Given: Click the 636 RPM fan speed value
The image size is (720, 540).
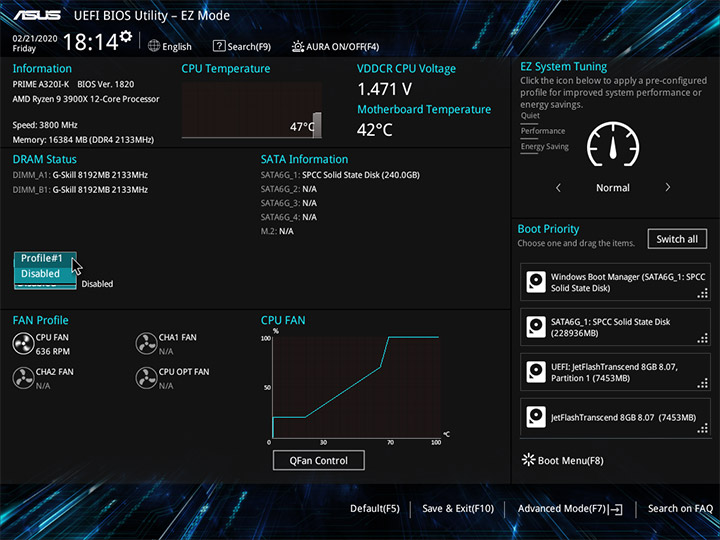Looking at the screenshot, I should (53, 351).
